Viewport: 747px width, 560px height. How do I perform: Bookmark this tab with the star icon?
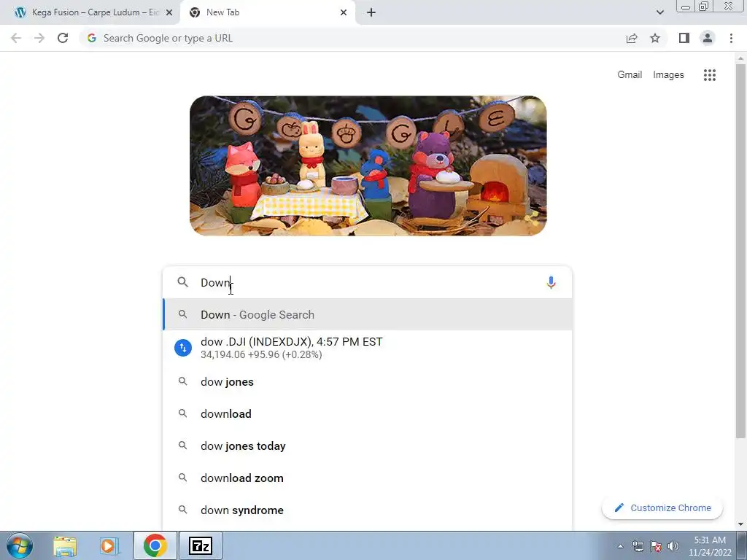click(655, 38)
